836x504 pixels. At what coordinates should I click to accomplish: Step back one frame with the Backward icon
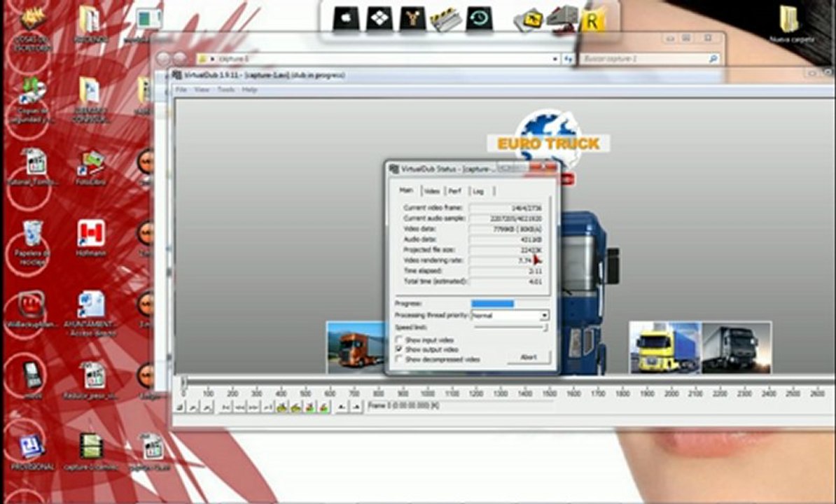point(239,407)
